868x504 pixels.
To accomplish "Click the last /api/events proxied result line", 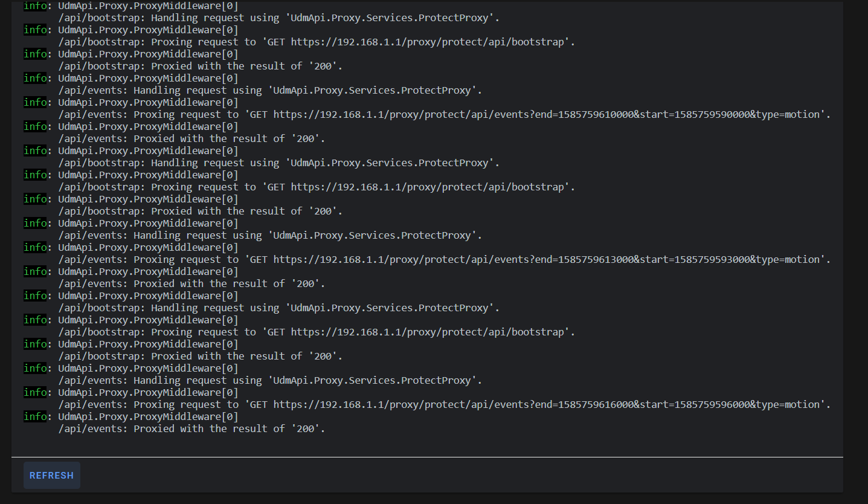I will (x=191, y=428).
